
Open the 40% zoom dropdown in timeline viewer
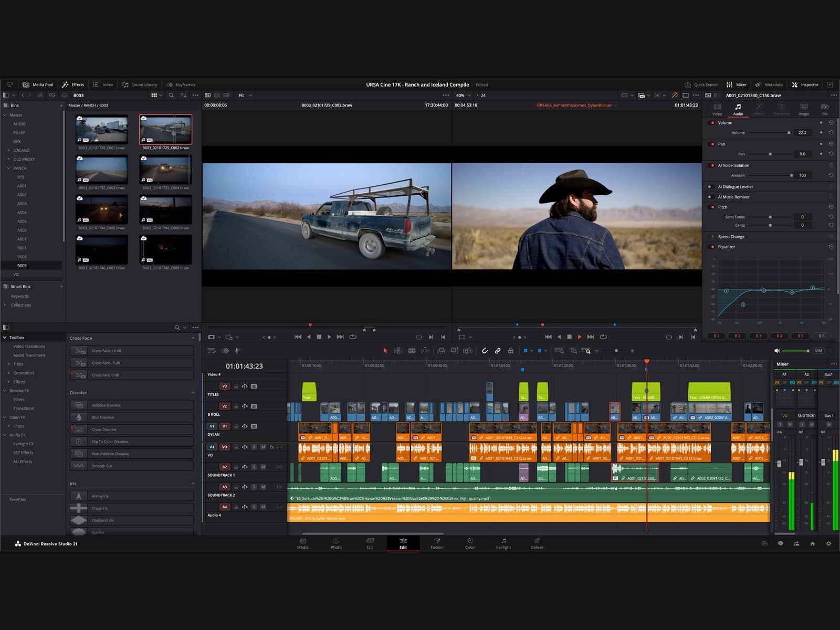pos(464,96)
